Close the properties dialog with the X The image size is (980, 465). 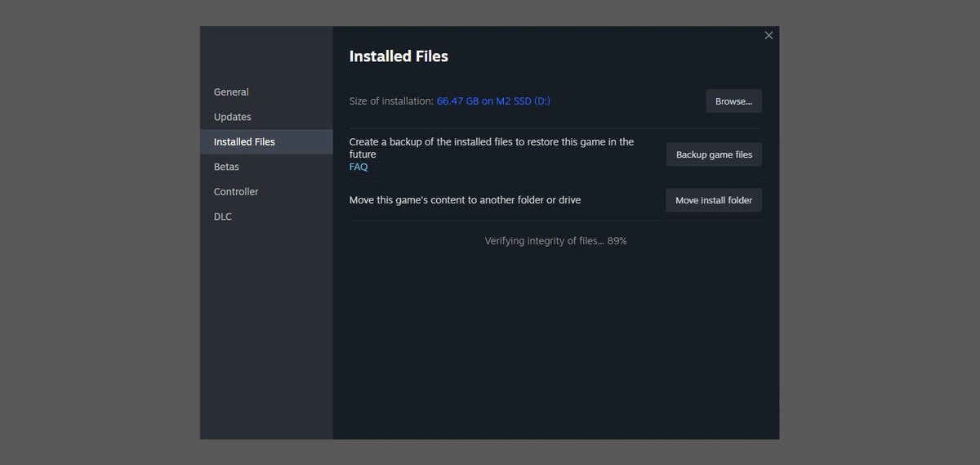[x=768, y=35]
